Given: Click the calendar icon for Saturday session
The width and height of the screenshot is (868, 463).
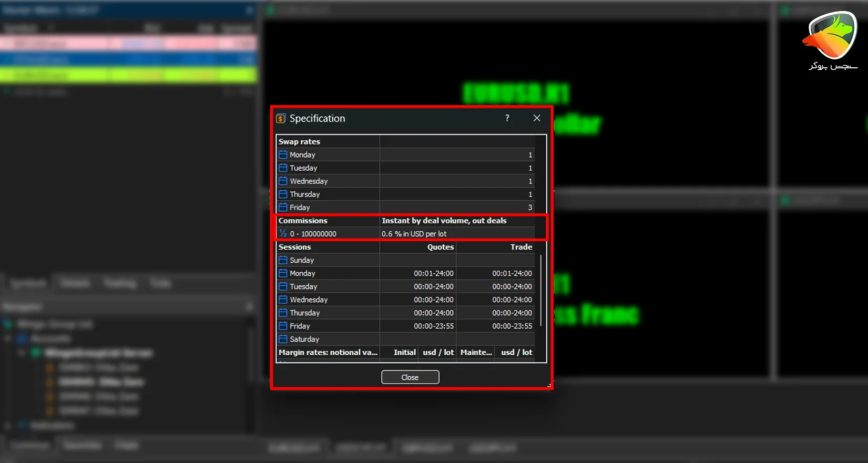Looking at the screenshot, I should point(283,339).
